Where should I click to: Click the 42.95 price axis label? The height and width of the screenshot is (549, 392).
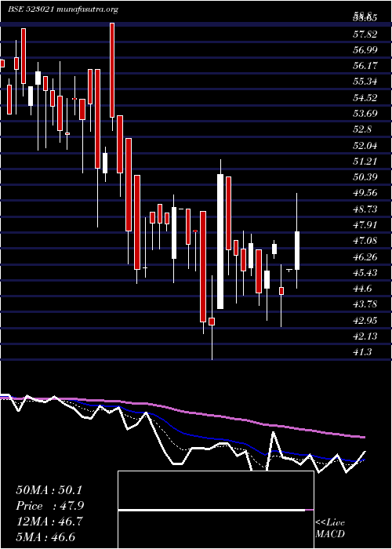click(365, 320)
